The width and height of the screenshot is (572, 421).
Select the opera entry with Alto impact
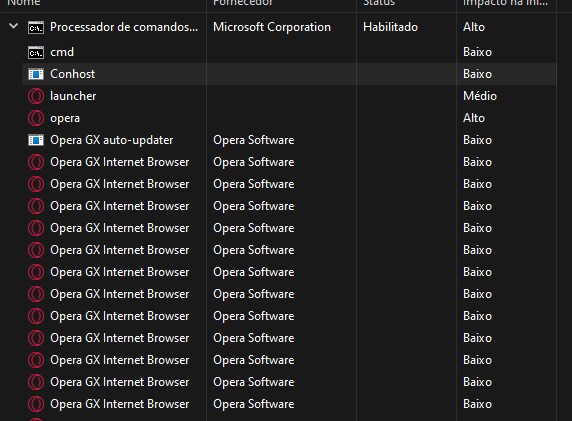click(65, 118)
